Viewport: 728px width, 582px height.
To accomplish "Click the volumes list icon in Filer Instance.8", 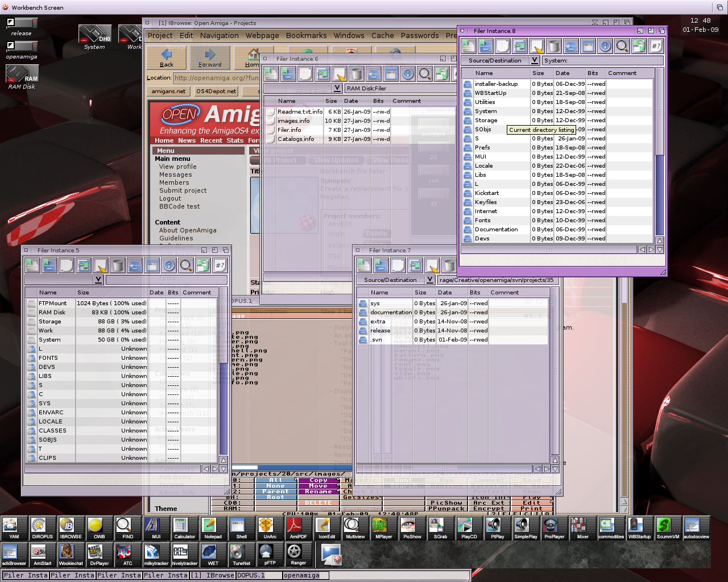I will (x=469, y=46).
